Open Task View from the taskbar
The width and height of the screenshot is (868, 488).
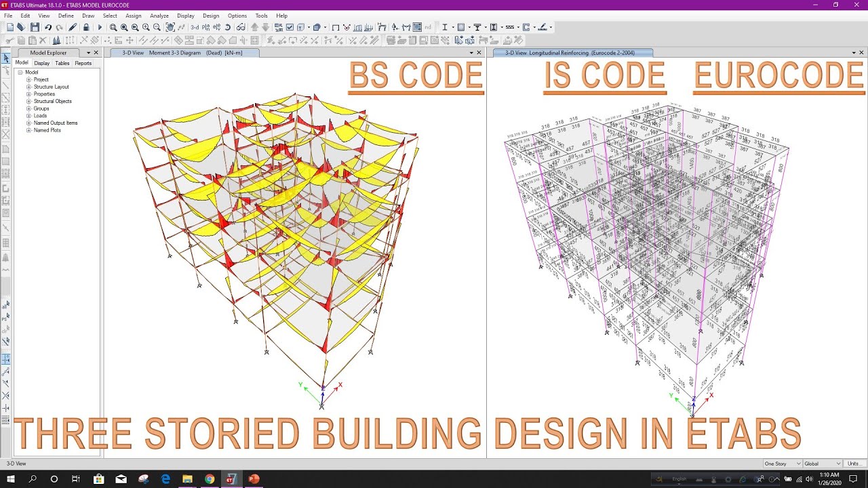[76, 479]
